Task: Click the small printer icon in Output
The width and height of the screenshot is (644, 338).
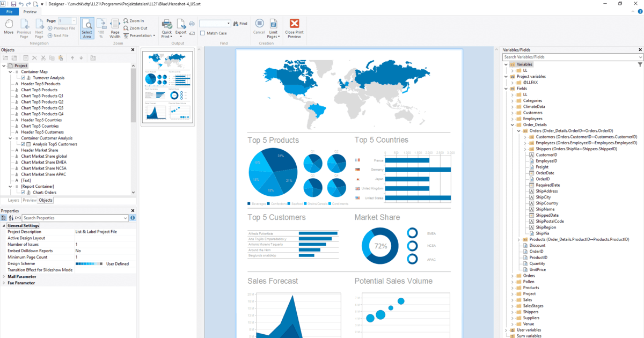Action: point(192,24)
